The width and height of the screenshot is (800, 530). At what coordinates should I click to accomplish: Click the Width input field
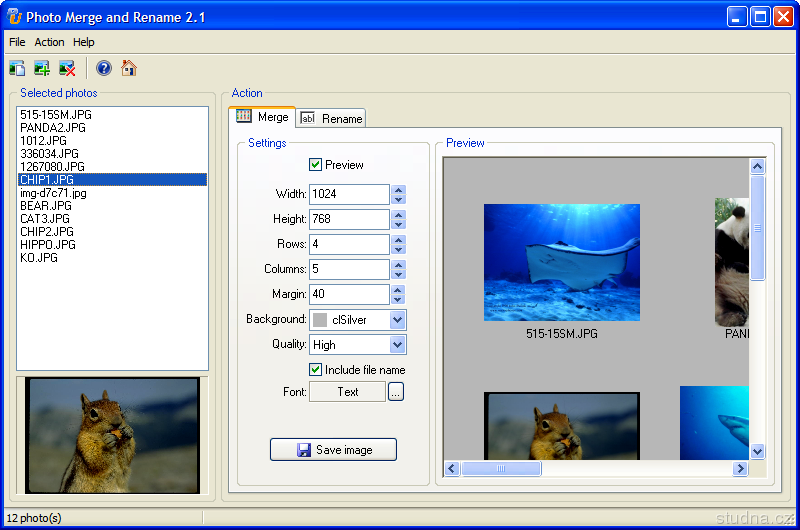(x=349, y=194)
